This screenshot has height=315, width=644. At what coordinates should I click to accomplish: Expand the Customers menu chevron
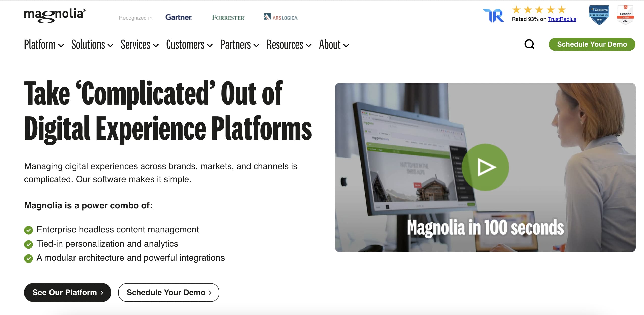tap(210, 46)
